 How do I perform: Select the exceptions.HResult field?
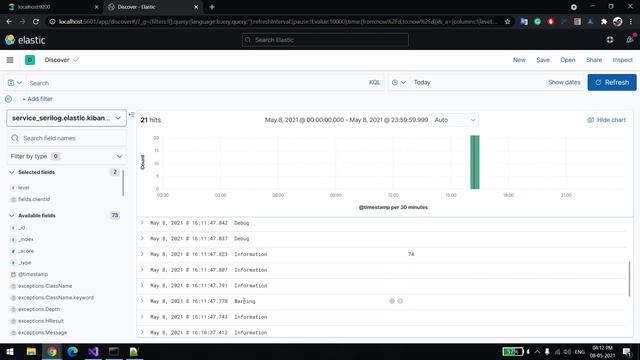point(41,321)
